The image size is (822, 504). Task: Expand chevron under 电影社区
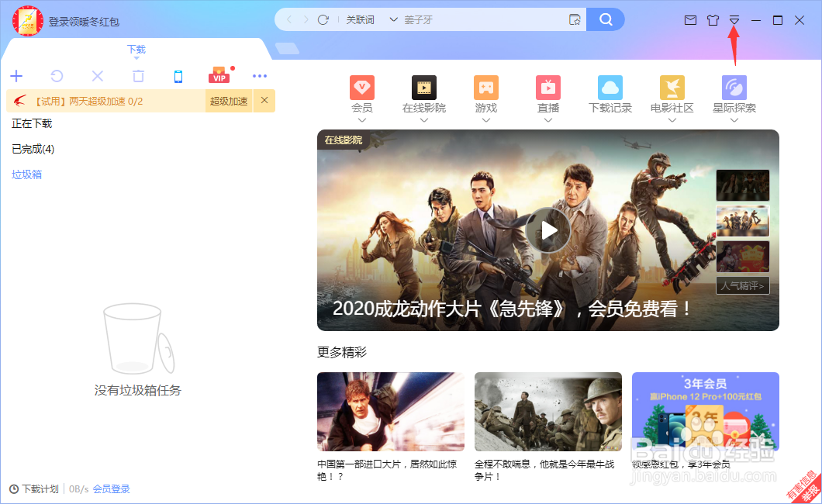coord(672,120)
